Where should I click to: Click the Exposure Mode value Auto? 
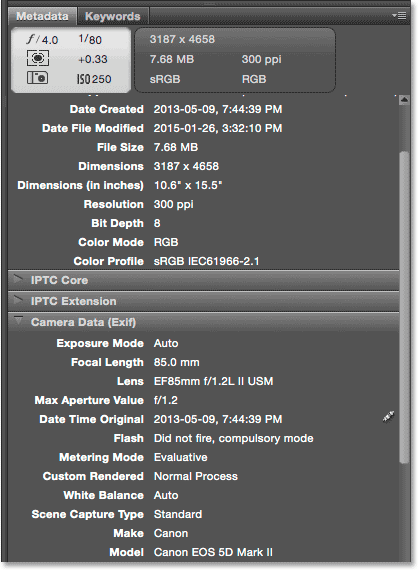click(x=166, y=343)
